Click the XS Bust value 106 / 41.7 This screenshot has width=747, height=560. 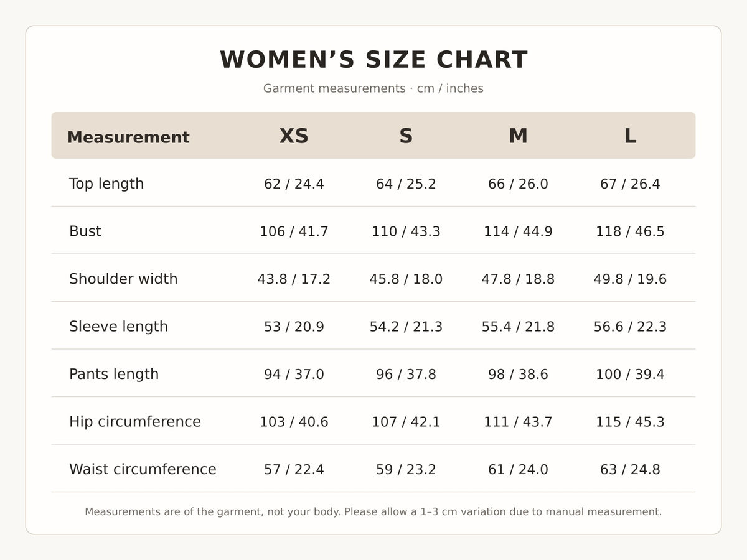pos(294,231)
